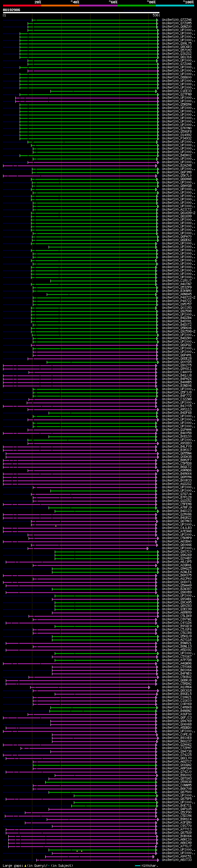Image resolution: width=197 pixels, height=868 pixels.
Task: Click the UniRef100_B4DF68 label
Action: (177, 413)
